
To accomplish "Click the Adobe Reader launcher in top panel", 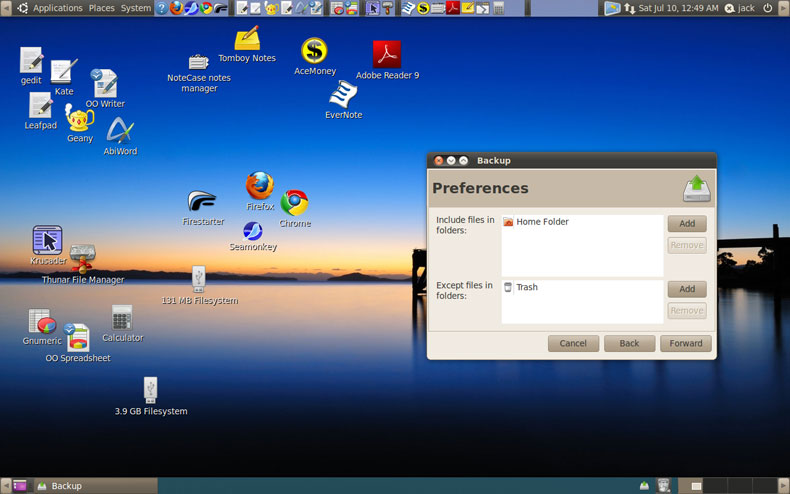I will (x=452, y=8).
